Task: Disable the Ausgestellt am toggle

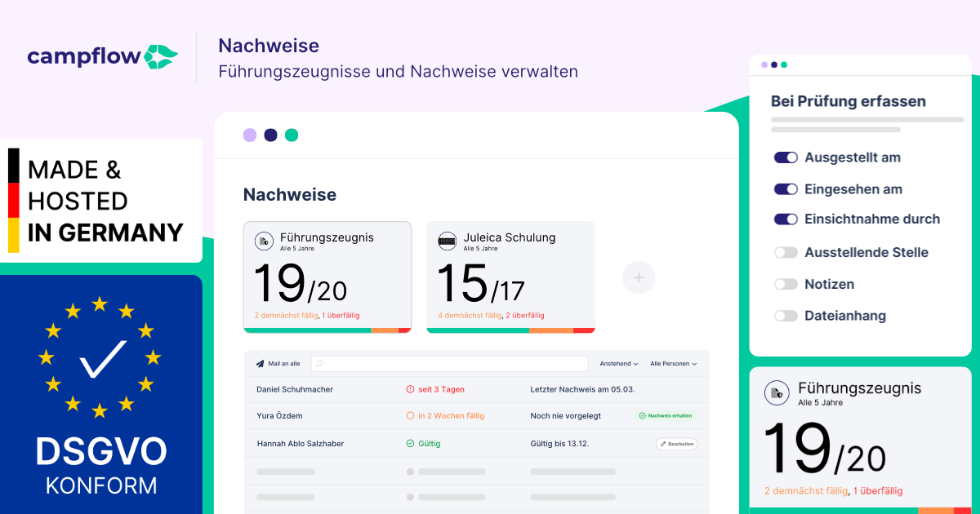Action: [x=786, y=157]
